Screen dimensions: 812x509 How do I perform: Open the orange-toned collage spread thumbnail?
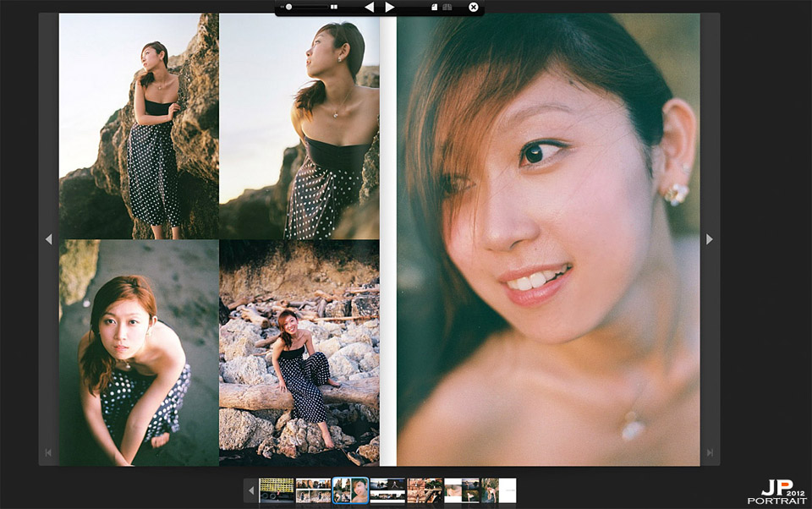pos(425,490)
